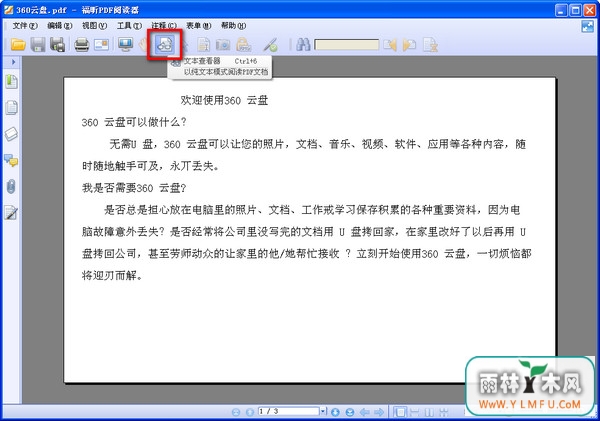Close the Foxit Reader window

click(589, 10)
